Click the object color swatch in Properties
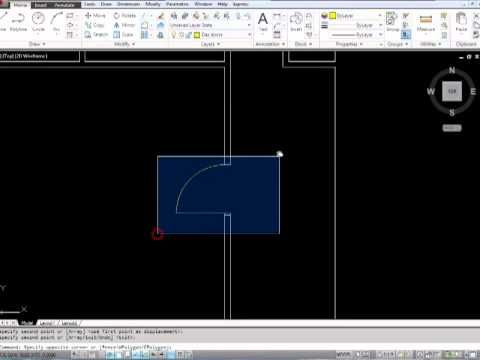 pyautogui.click(x=332, y=16)
